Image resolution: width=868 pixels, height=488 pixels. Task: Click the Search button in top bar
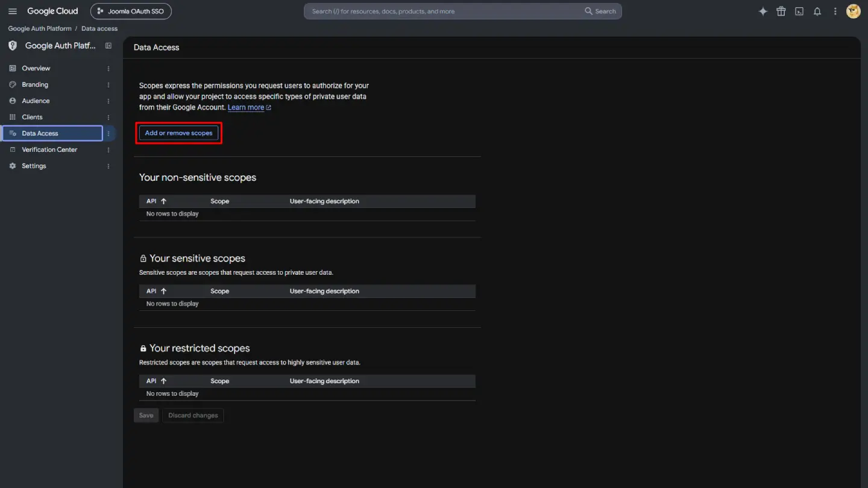point(600,11)
